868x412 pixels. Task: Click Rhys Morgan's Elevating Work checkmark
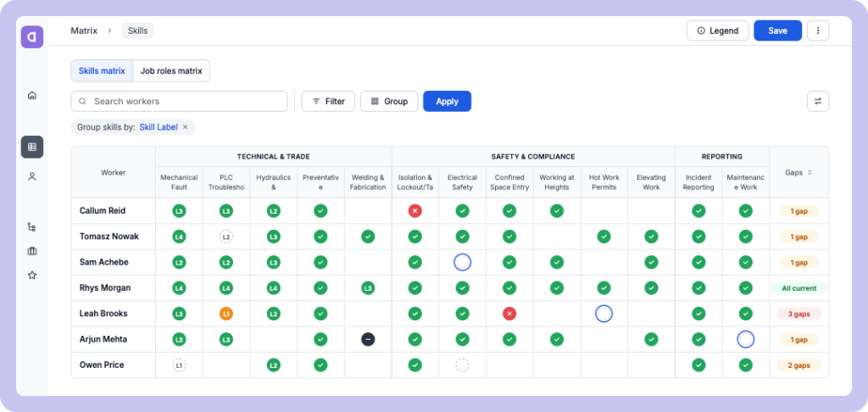tap(652, 288)
